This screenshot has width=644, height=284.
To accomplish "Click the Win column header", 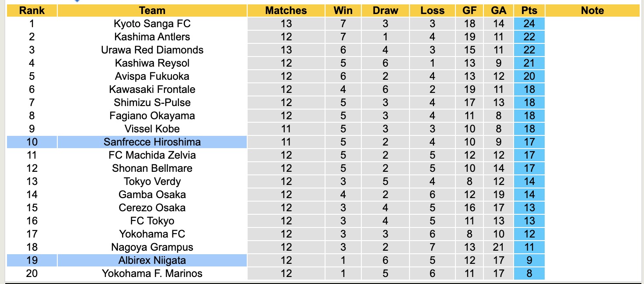I will (343, 11).
